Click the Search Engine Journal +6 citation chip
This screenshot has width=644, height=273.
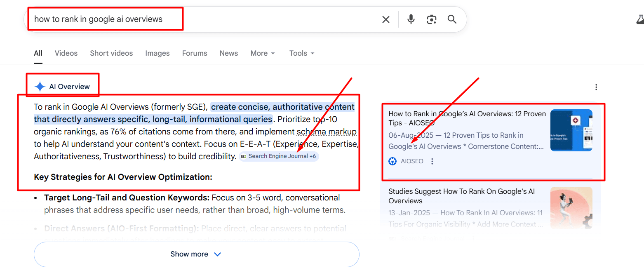tap(279, 156)
